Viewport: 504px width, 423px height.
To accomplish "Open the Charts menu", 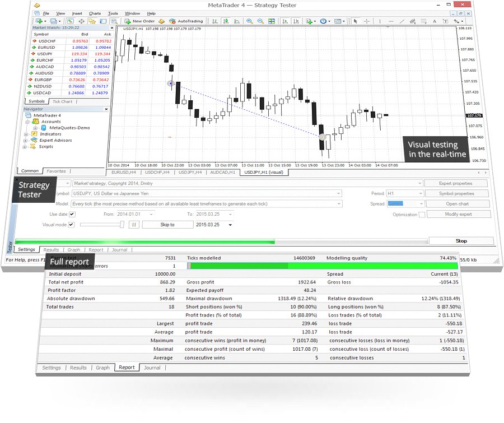I will (95, 13).
